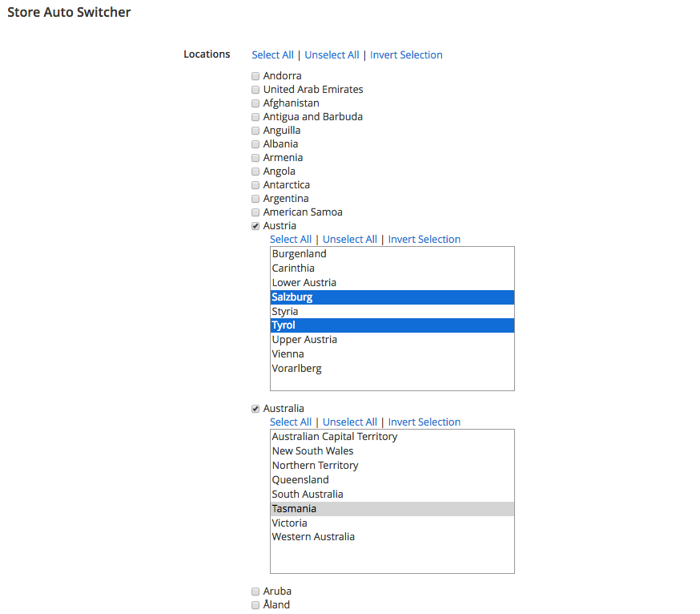Uncheck the Austria checkbox
Image resolution: width=700 pixels, height=614 pixels.
point(255,226)
